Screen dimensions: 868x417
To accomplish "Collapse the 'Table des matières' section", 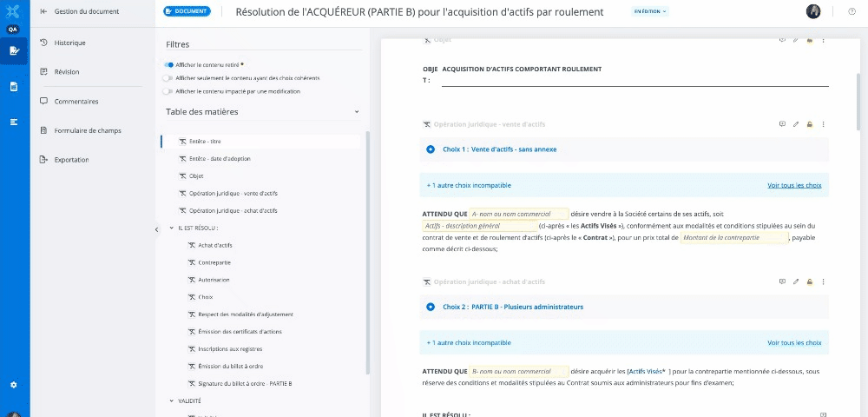I will [x=356, y=111].
